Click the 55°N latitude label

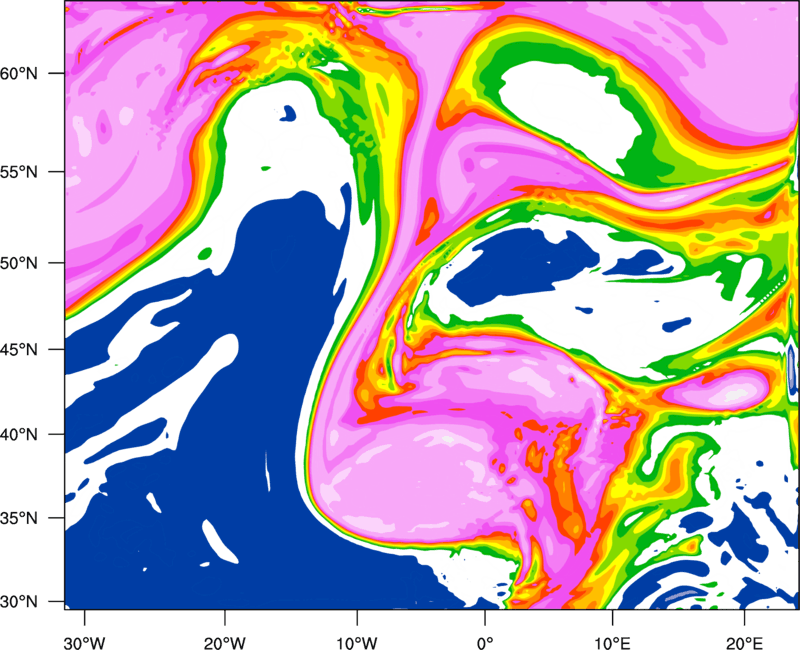(19, 172)
